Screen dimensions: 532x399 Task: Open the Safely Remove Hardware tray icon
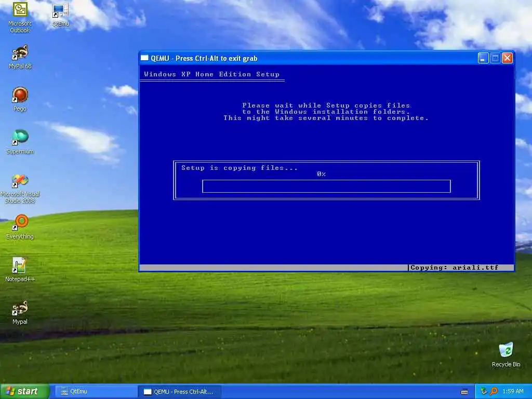[484, 391]
